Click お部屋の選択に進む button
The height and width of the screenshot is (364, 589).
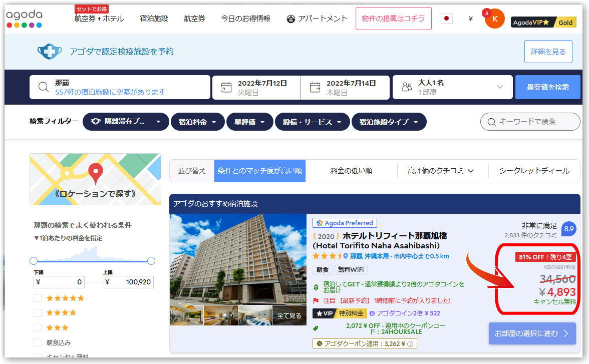pos(532,333)
